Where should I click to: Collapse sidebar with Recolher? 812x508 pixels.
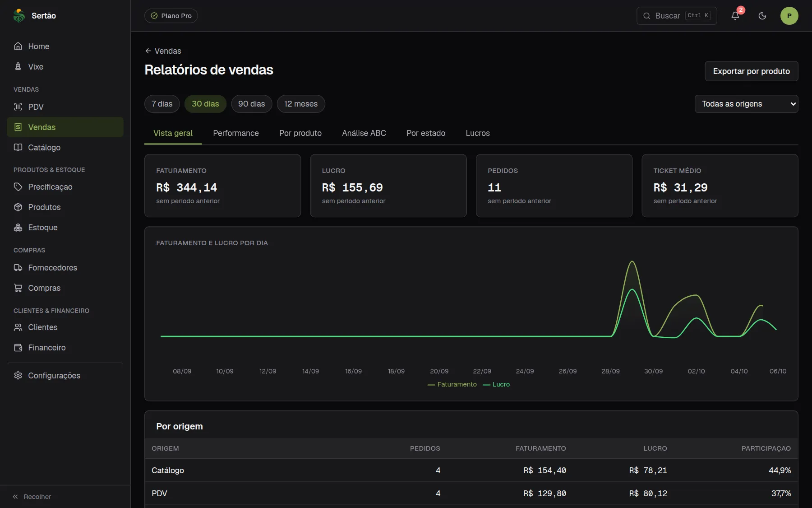point(32,497)
